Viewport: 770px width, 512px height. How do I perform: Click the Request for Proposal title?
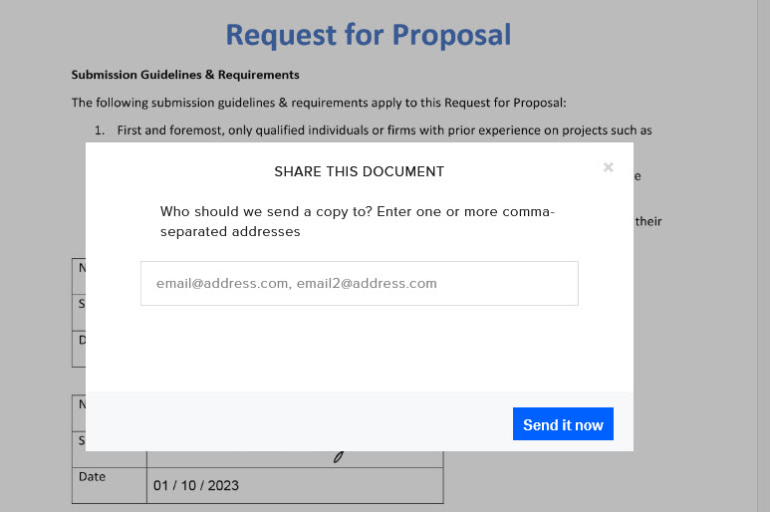[x=368, y=34]
